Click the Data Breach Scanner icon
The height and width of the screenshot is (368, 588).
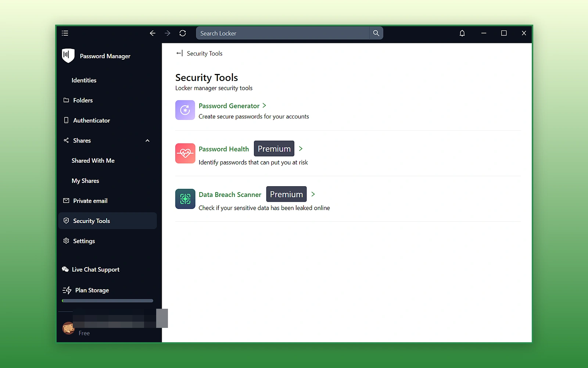[x=185, y=199]
